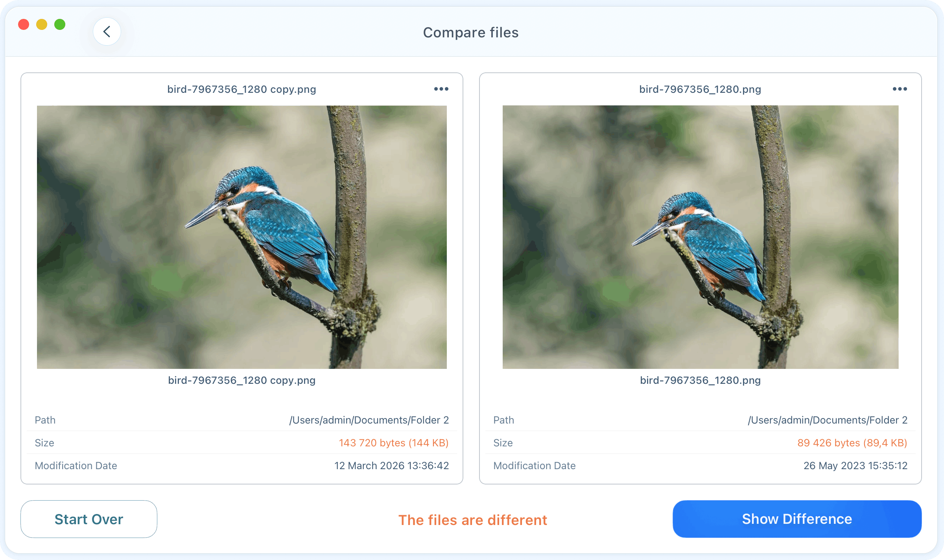The height and width of the screenshot is (560, 944).
Task: Select the left kingfisher image preview
Action: coord(242,237)
